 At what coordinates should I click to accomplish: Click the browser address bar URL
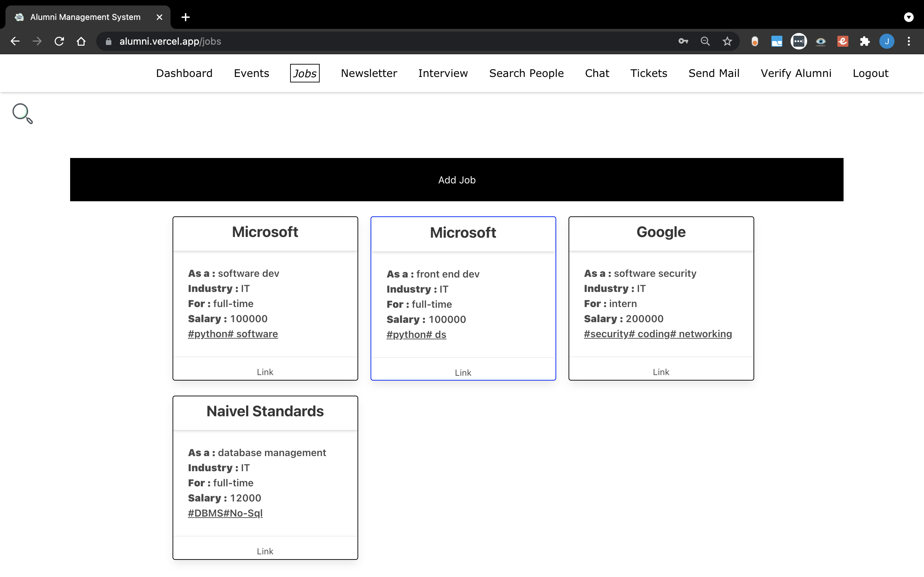[x=170, y=41]
